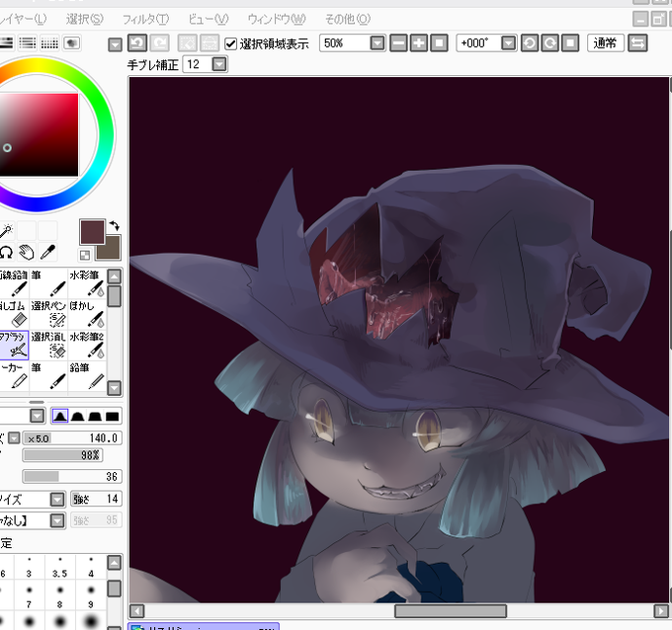Select the Hand pan tool

27,252
